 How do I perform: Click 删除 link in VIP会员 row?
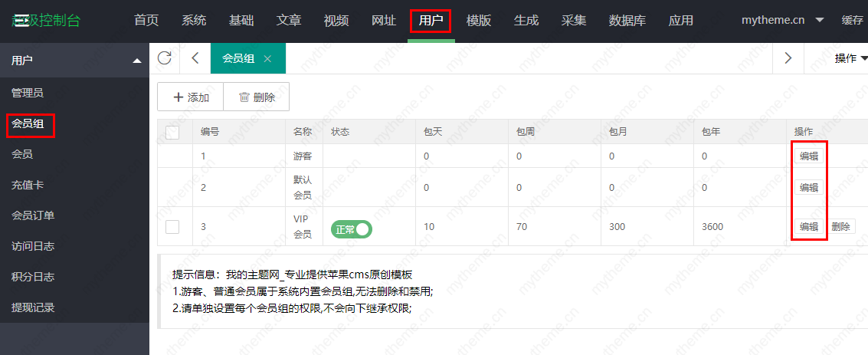click(840, 226)
